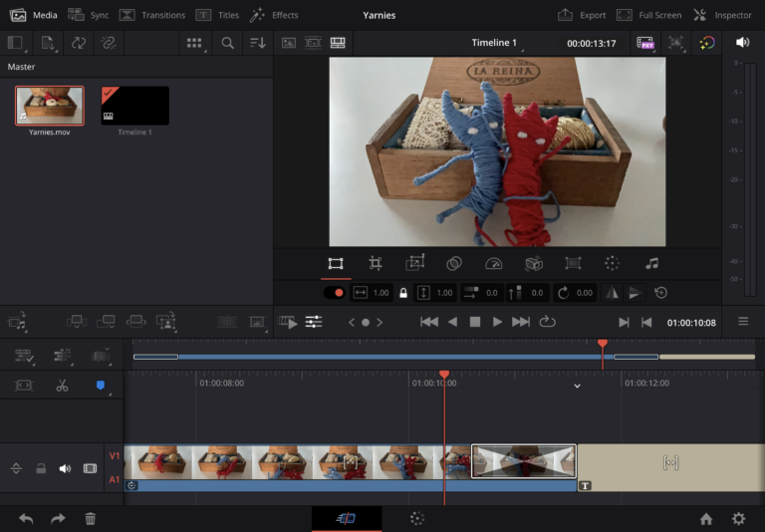Image resolution: width=765 pixels, height=532 pixels.
Task: Mute audio with the speaker icon
Action: (x=742, y=43)
